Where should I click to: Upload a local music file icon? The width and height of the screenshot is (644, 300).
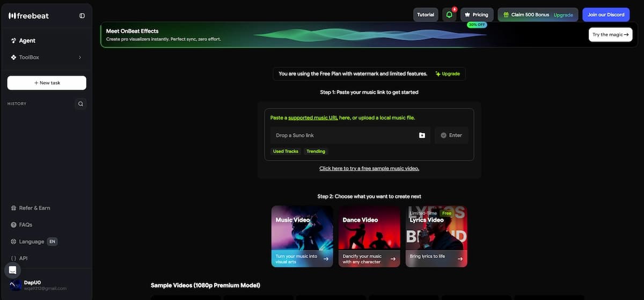coord(422,135)
